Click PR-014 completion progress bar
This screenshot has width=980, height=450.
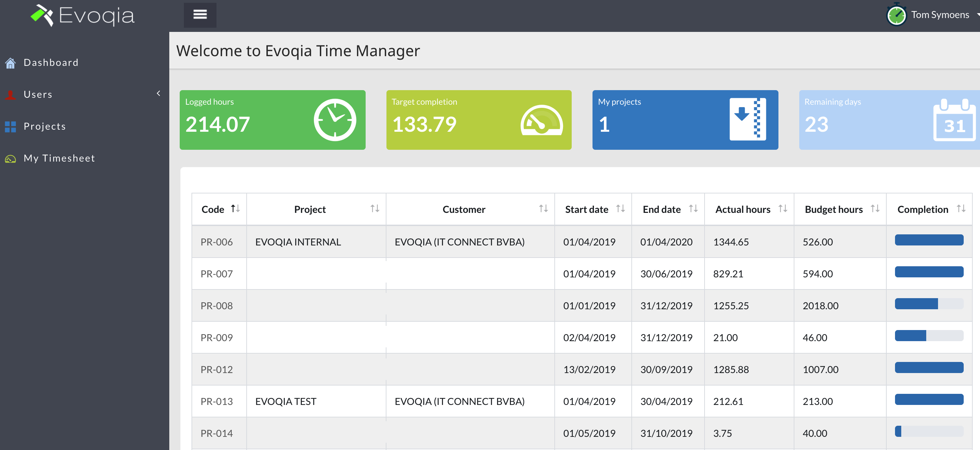tap(929, 432)
